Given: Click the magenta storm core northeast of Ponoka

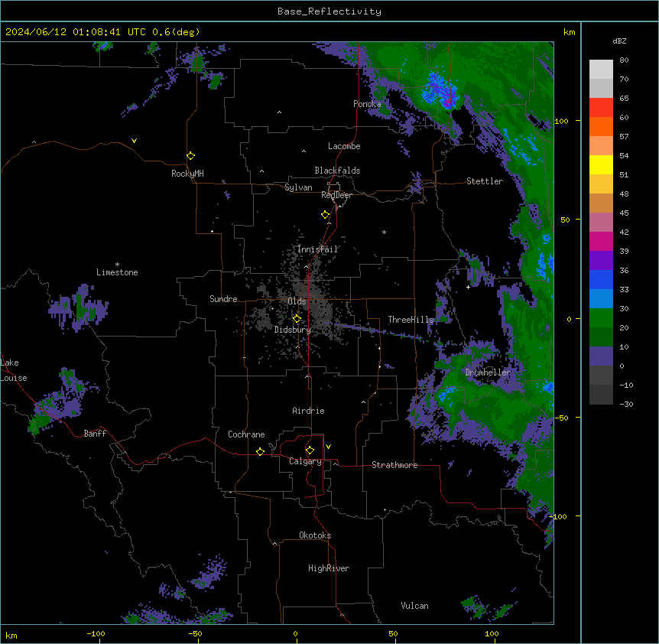Looking at the screenshot, I should click(449, 101).
